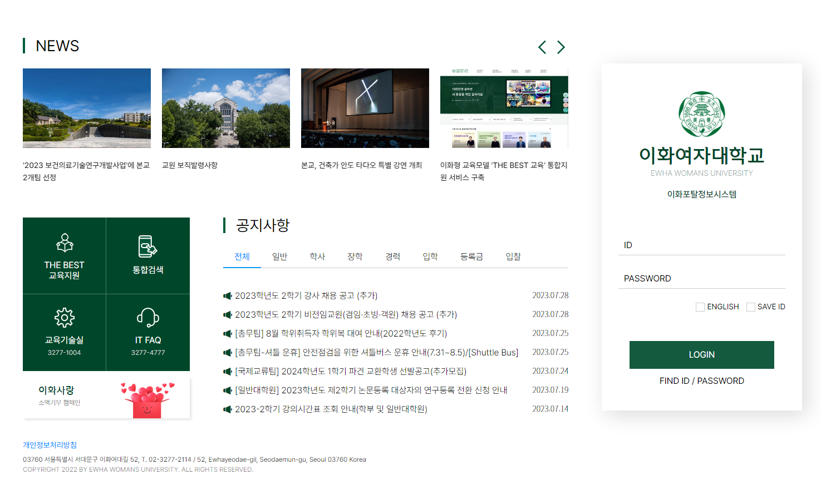The image size is (821, 504).
Task: Open the 장학 notices tab
Action: 355,256
